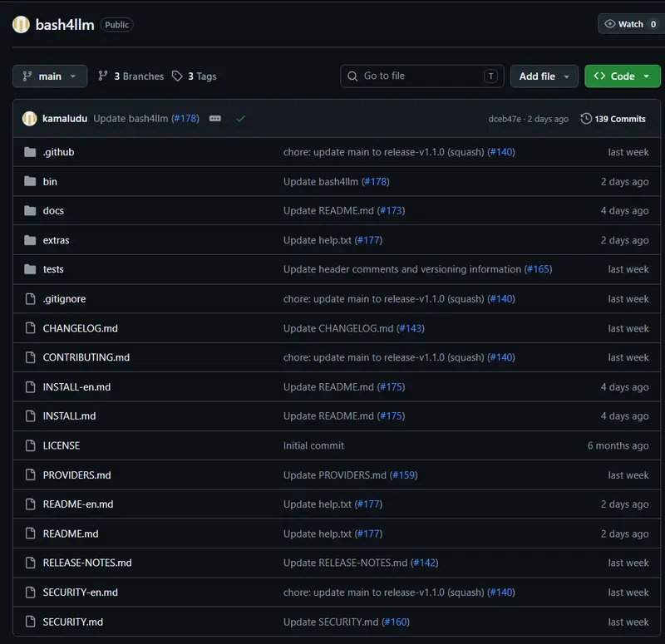Open pull request #143 link in CHANGELOG row

click(x=411, y=328)
